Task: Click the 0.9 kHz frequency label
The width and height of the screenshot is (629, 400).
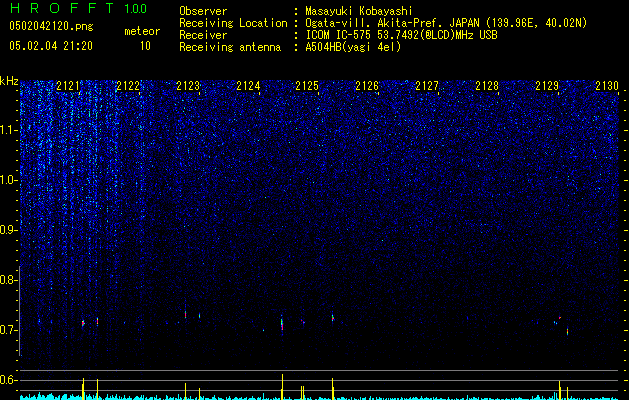Action: point(8,230)
